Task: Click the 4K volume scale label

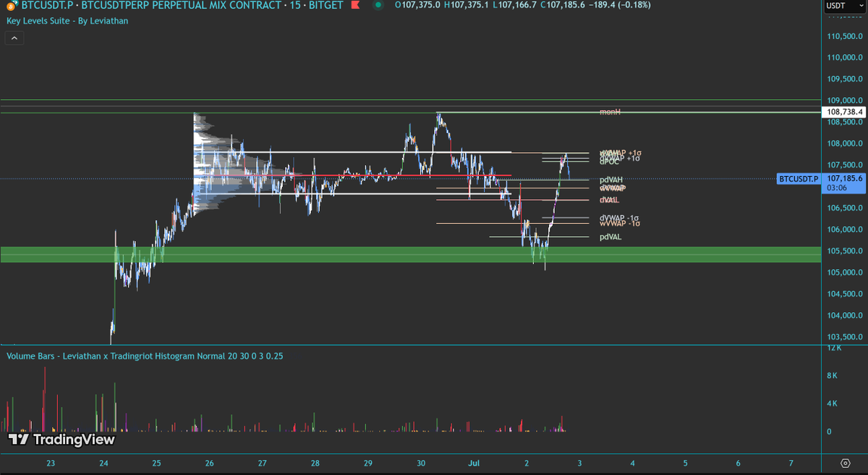Action: (832, 403)
